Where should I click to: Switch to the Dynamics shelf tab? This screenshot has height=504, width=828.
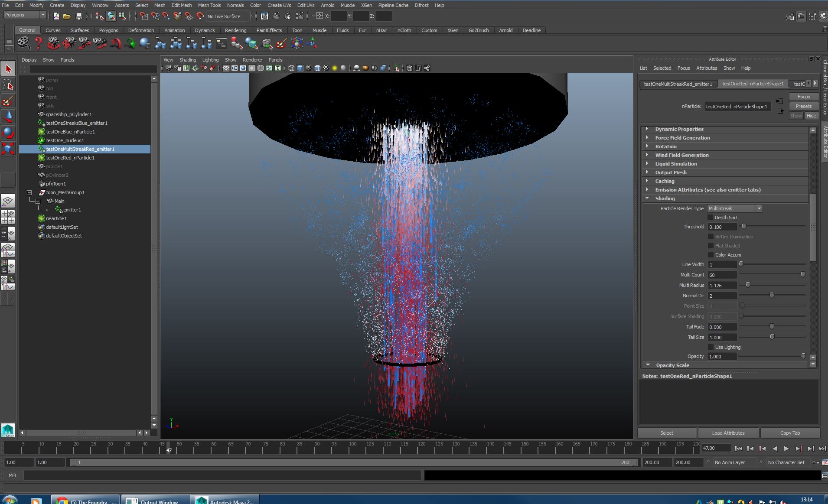tap(205, 30)
